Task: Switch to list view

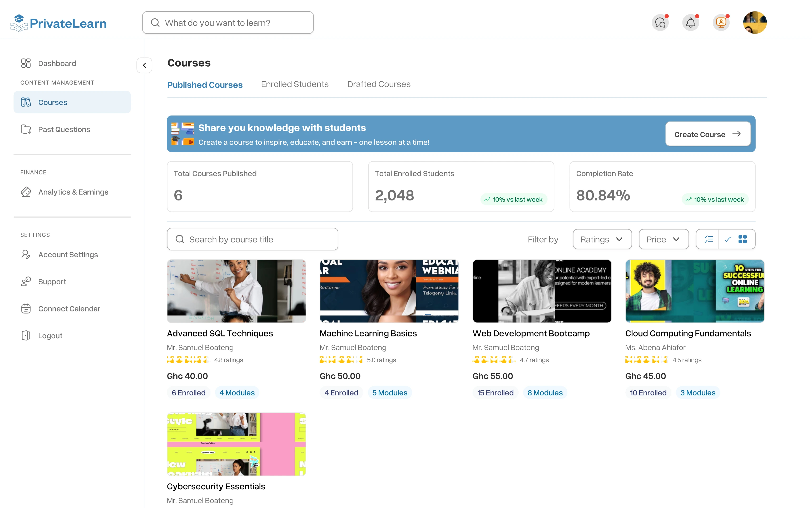Action: coord(708,239)
